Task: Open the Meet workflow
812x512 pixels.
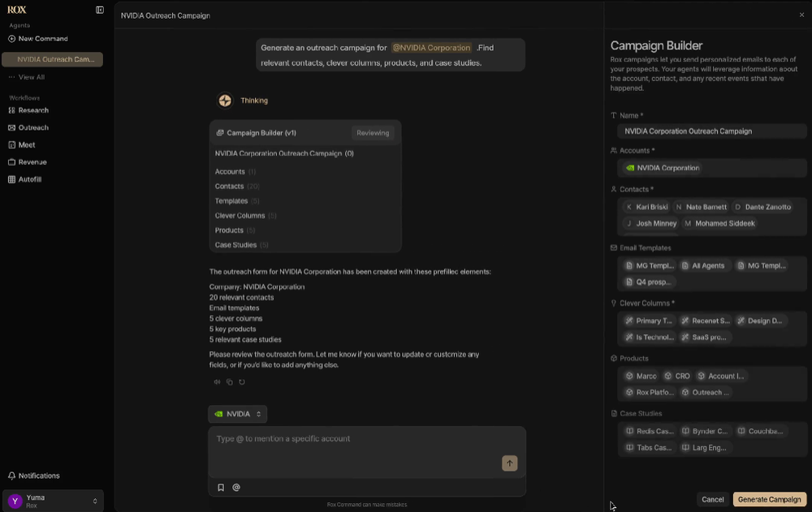Action: coord(27,144)
